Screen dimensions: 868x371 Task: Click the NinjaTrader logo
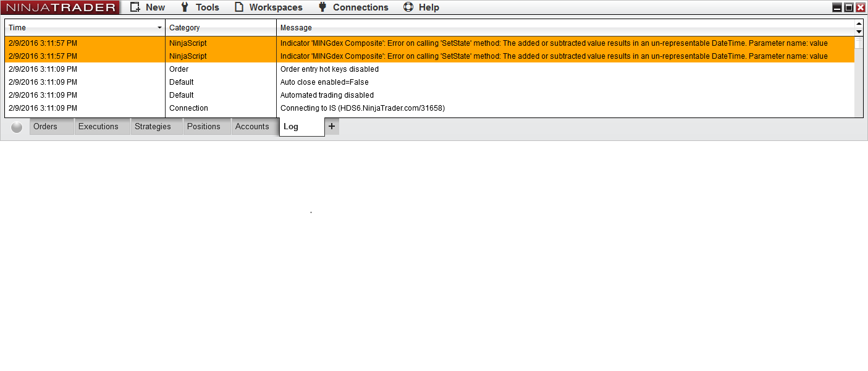(61, 7)
